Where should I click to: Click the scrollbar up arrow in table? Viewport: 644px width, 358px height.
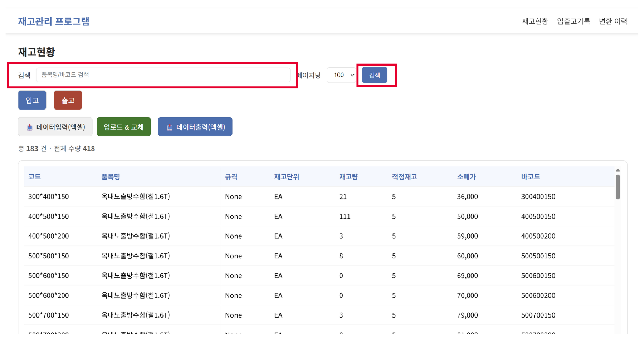618,170
